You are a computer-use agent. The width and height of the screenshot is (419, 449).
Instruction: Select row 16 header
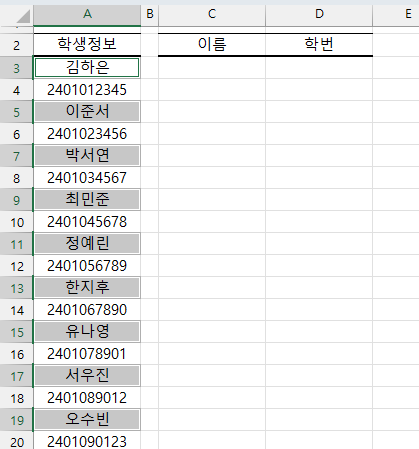coord(16,354)
